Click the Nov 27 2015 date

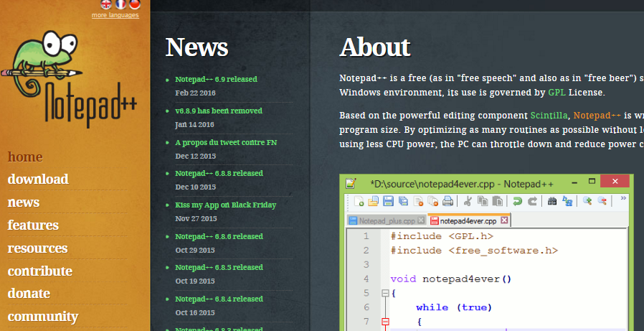[x=196, y=219]
